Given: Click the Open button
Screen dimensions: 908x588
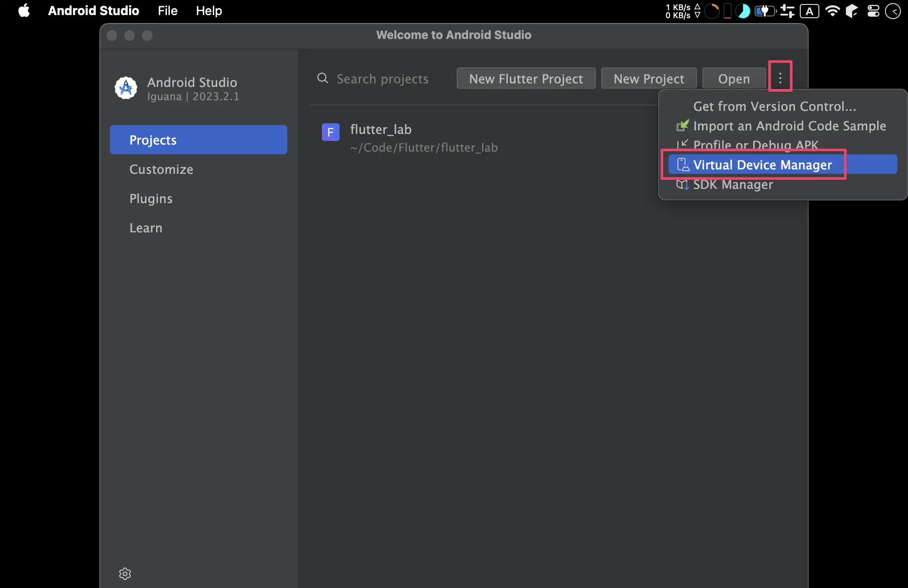Looking at the screenshot, I should pyautogui.click(x=734, y=78).
